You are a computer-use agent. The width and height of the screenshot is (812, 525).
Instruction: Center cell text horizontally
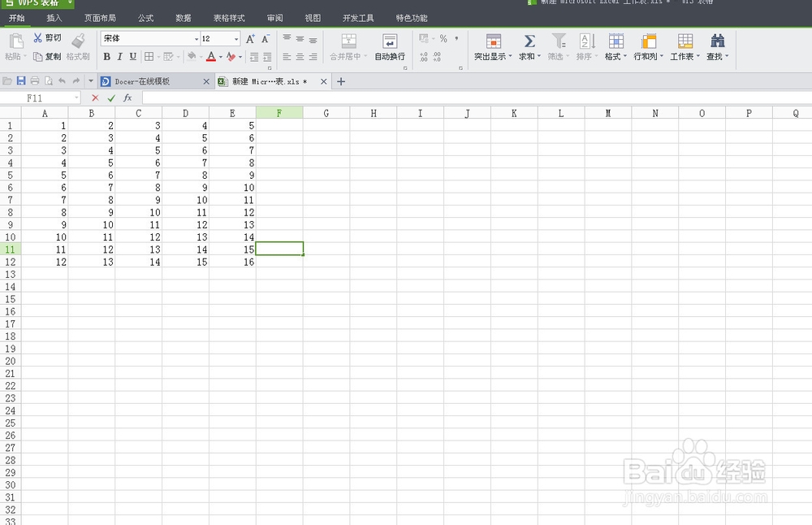[300, 57]
